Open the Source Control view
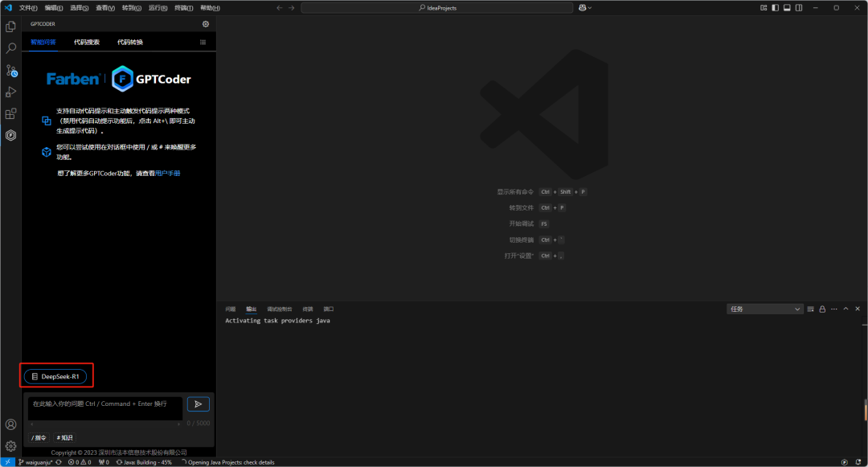Screen dimensions: 868x467 [11, 71]
